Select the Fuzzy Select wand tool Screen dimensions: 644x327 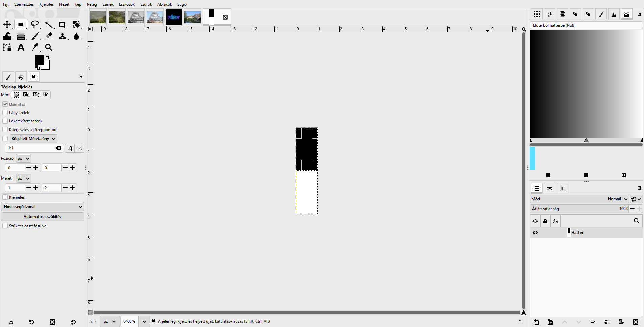pos(49,24)
